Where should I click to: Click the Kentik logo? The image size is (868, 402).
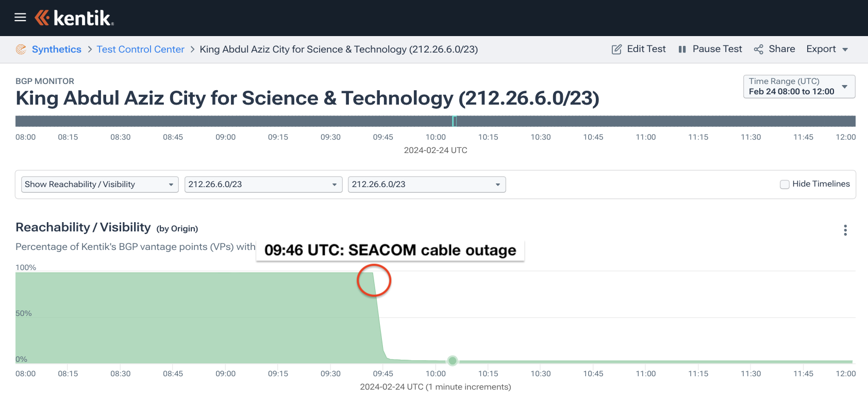pos(74,18)
